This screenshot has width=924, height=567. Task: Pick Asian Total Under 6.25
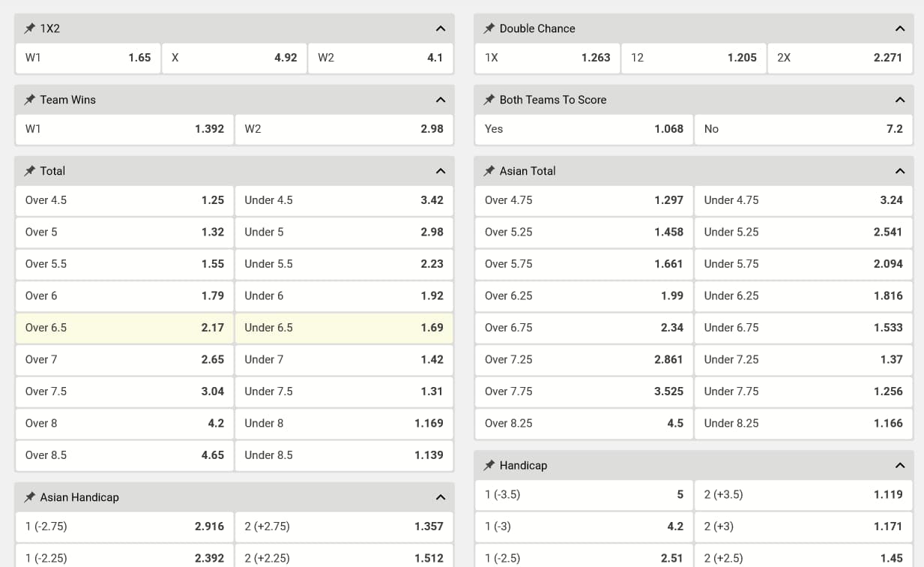coord(803,295)
